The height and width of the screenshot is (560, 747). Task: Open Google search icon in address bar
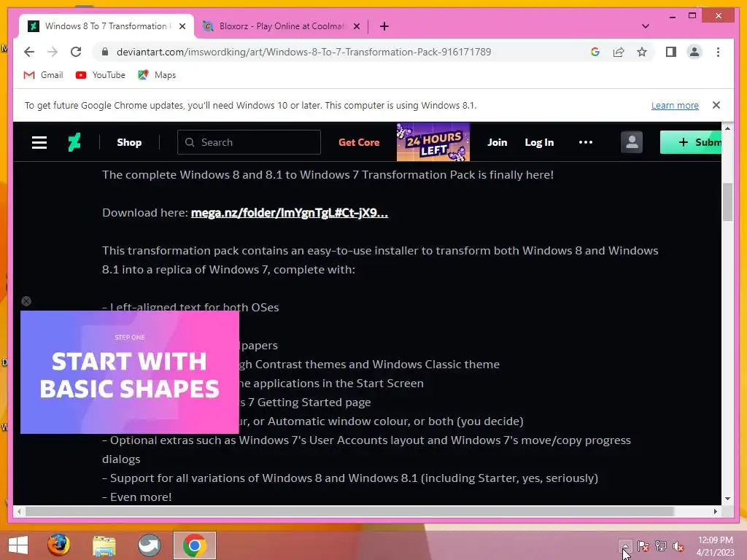click(x=595, y=52)
